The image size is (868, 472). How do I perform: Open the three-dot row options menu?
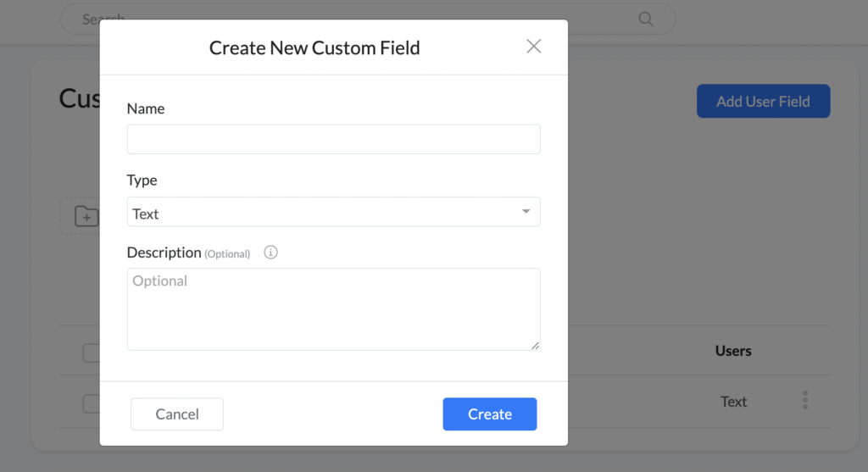[x=804, y=401]
